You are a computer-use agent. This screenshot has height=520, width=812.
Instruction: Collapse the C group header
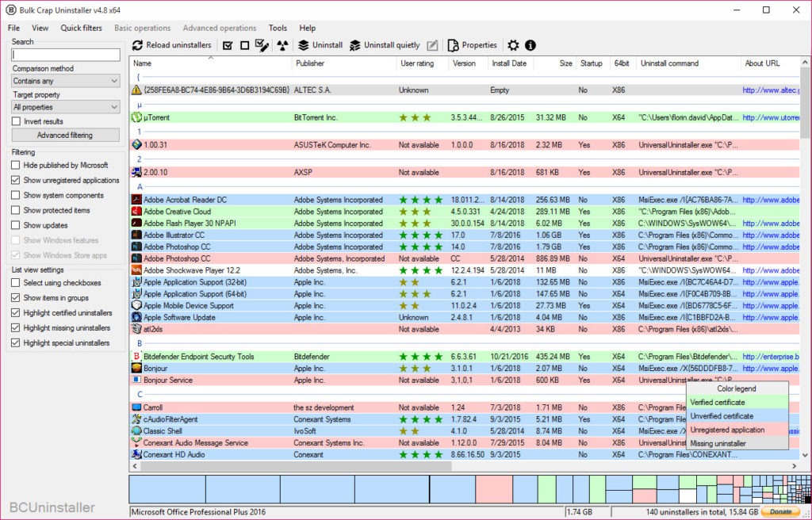(x=140, y=395)
